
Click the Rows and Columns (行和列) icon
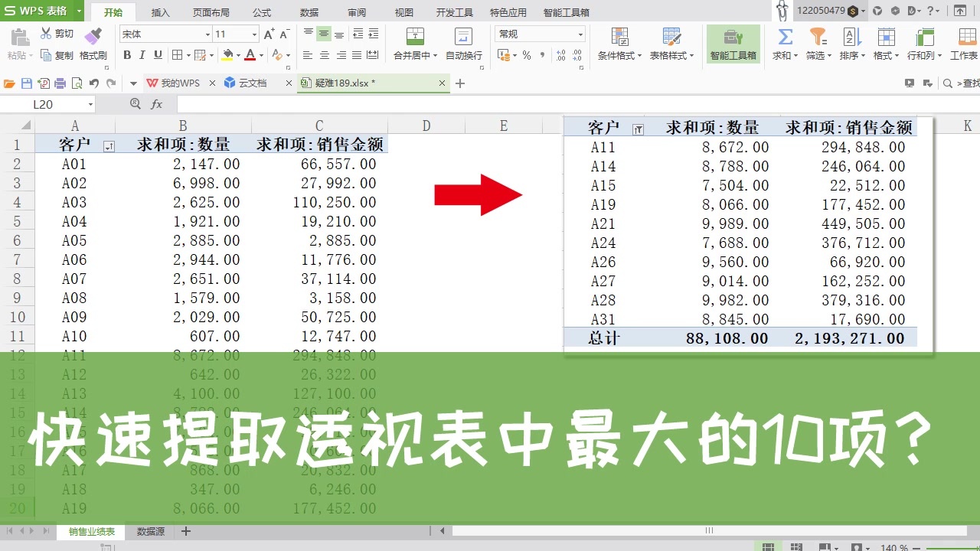tap(924, 37)
